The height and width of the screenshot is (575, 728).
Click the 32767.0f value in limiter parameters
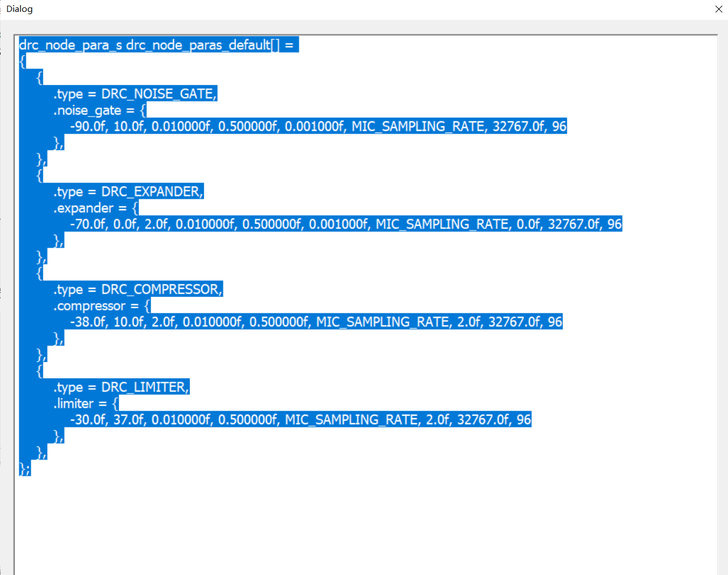pos(483,419)
